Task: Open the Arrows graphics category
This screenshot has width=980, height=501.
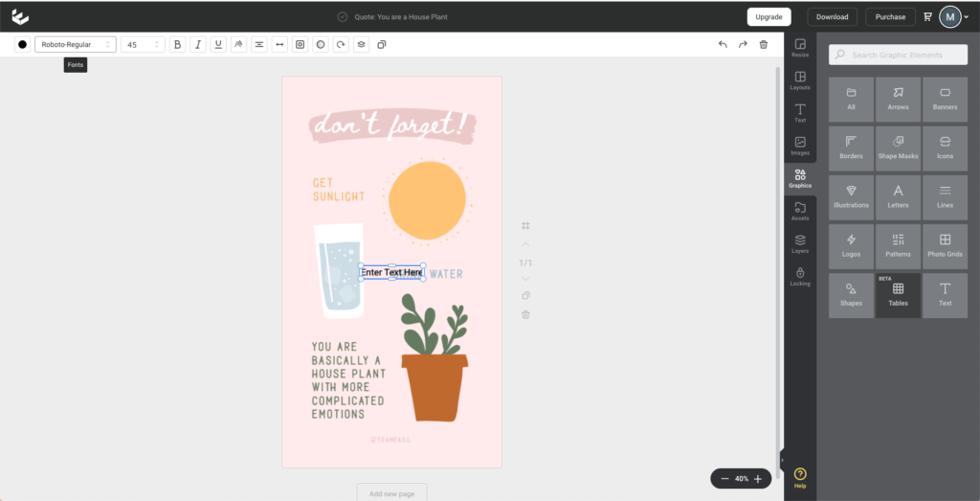Action: 898,99
